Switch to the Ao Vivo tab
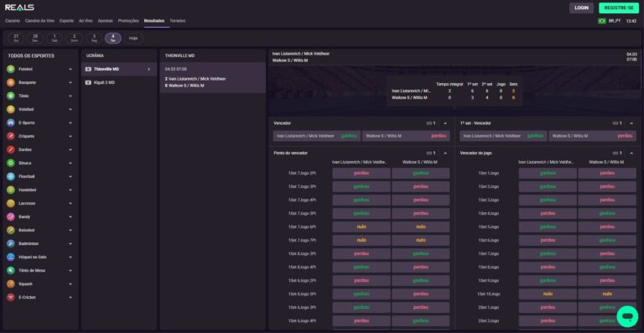This screenshot has width=644, height=333. click(x=86, y=20)
